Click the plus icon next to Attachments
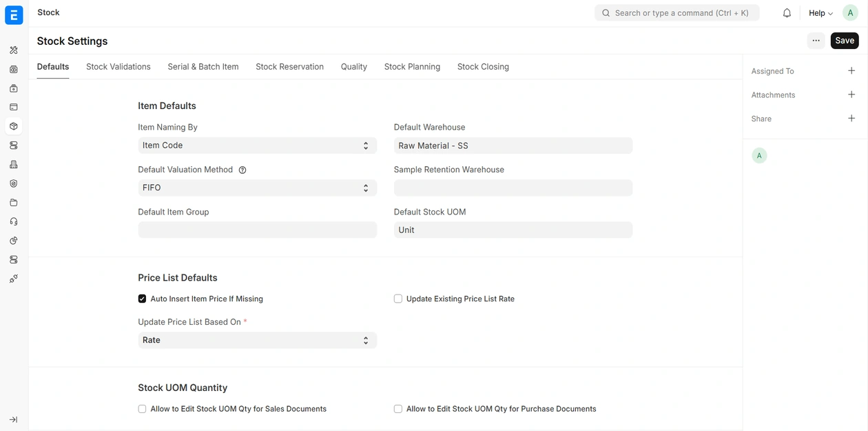The height and width of the screenshot is (431, 868). click(851, 94)
